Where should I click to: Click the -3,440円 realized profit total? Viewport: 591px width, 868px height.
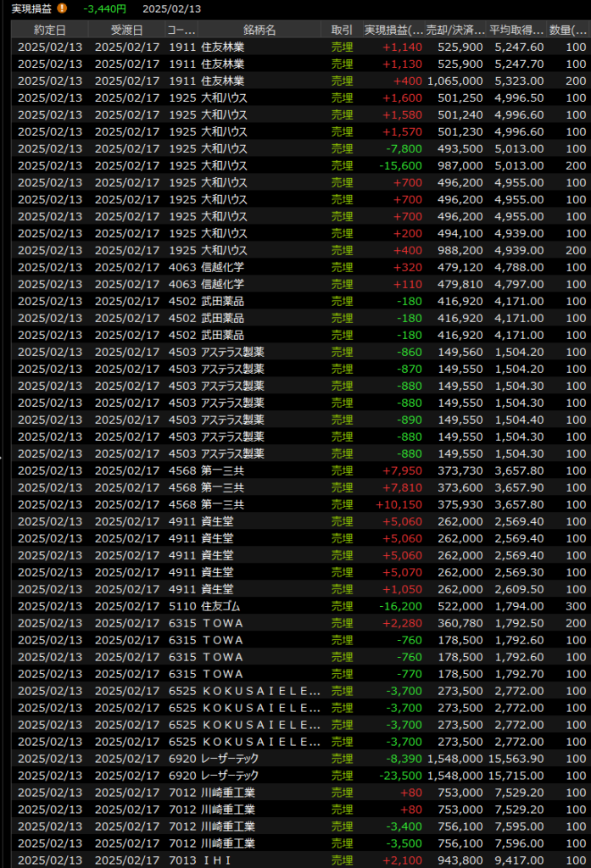105,8
